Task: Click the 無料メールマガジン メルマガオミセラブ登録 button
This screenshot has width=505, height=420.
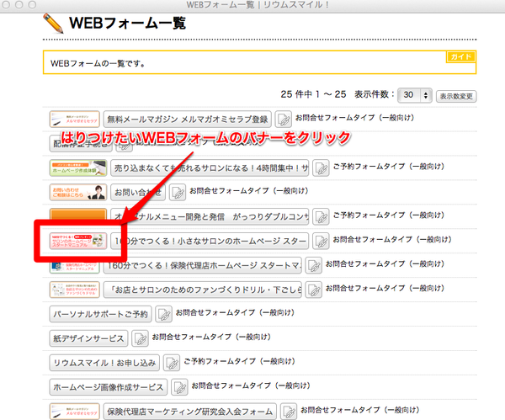Action: point(188,120)
